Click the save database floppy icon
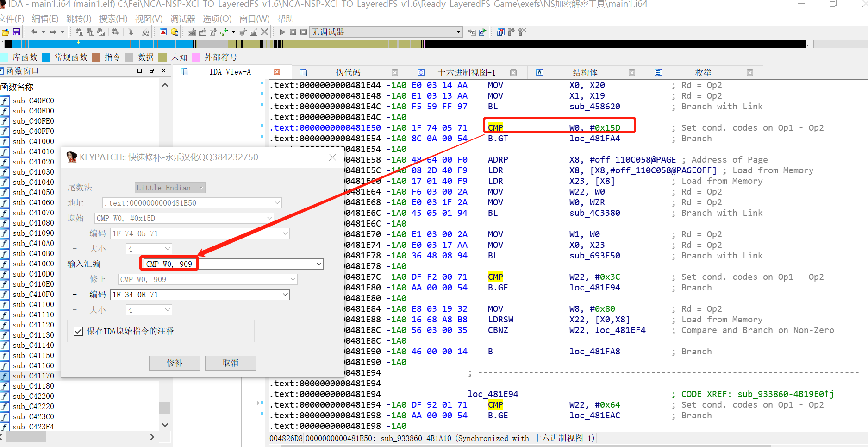 [x=16, y=32]
